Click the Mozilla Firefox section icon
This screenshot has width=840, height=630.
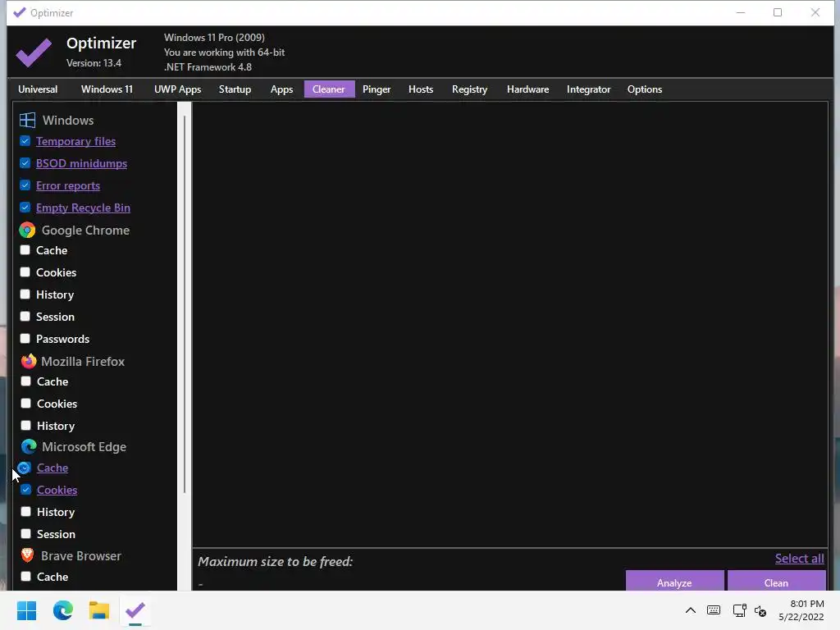click(29, 361)
